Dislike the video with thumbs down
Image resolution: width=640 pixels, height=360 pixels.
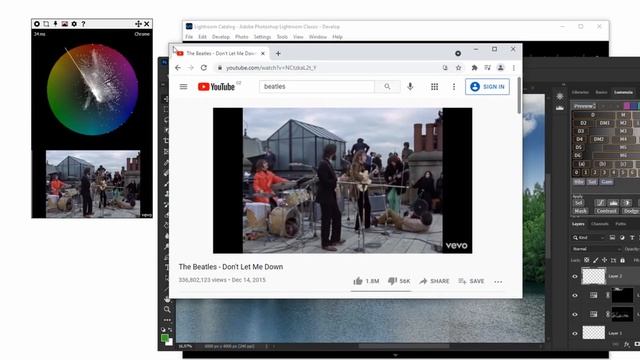click(399, 281)
